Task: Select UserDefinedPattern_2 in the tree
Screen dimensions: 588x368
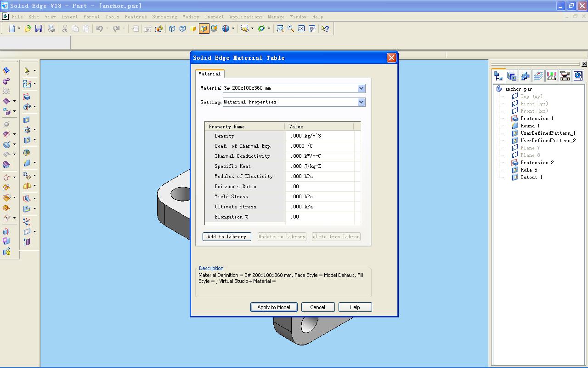Action: pos(548,140)
